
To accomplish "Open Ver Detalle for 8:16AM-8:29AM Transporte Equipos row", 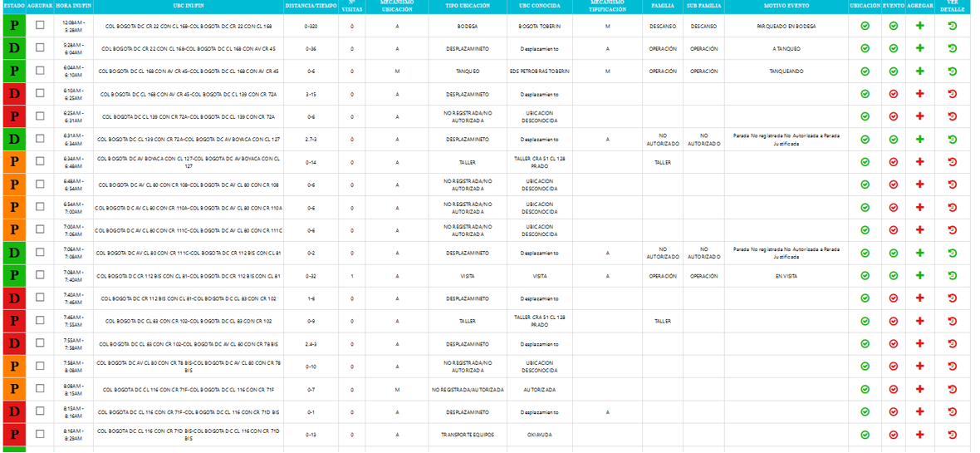I will pos(953,434).
